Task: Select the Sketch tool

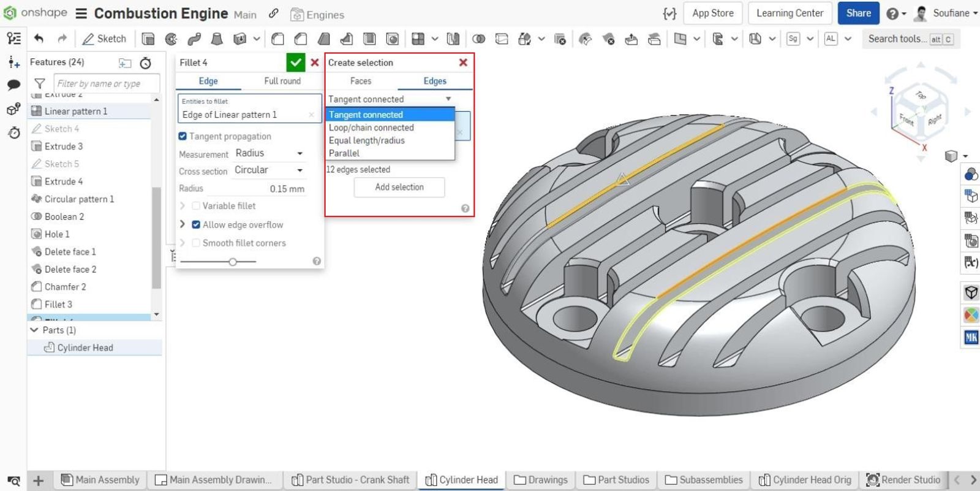Action: pyautogui.click(x=104, y=39)
